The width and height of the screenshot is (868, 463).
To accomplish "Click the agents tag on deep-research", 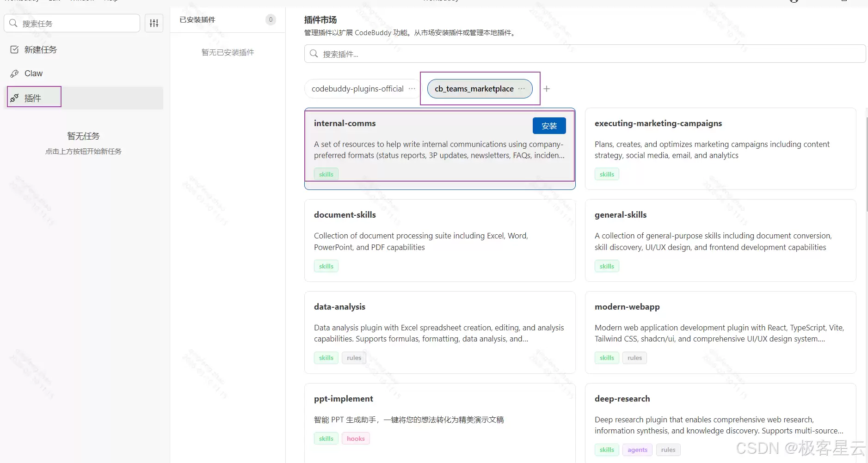I will (637, 450).
